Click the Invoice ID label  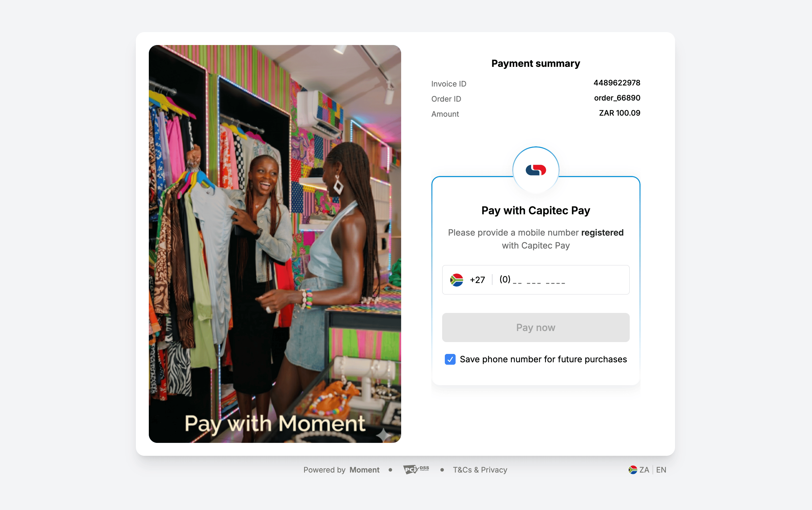(449, 84)
